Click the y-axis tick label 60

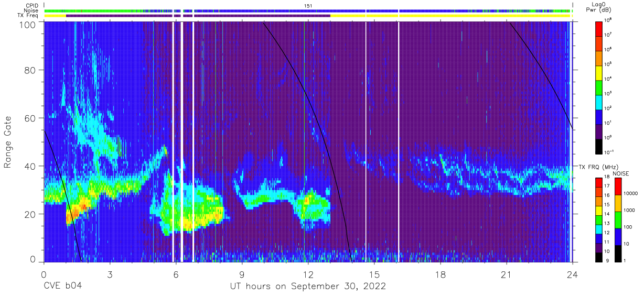coord(30,118)
